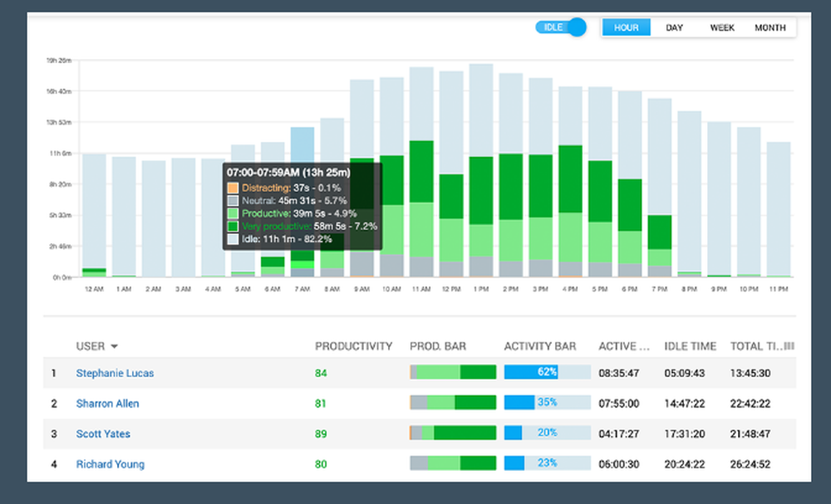The image size is (831, 504).
Task: Open the USER column sort arrow
Action: click(x=114, y=347)
